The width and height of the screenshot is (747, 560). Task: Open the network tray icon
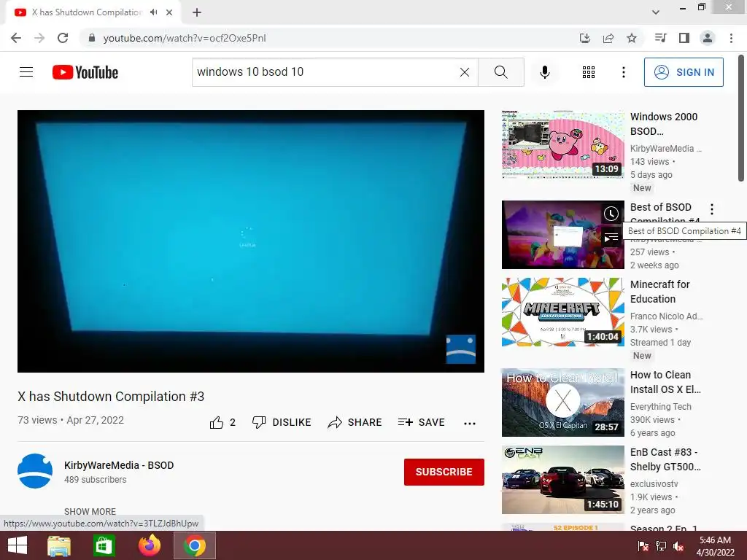click(661, 546)
